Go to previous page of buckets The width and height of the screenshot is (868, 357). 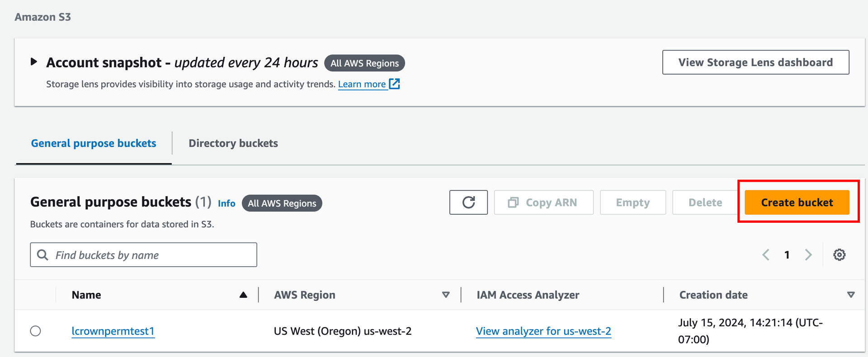pos(766,255)
